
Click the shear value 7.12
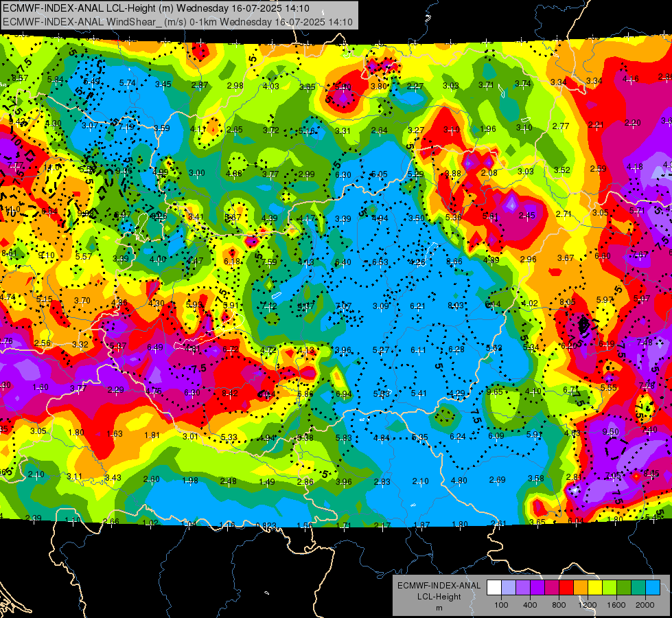[x=268, y=306]
